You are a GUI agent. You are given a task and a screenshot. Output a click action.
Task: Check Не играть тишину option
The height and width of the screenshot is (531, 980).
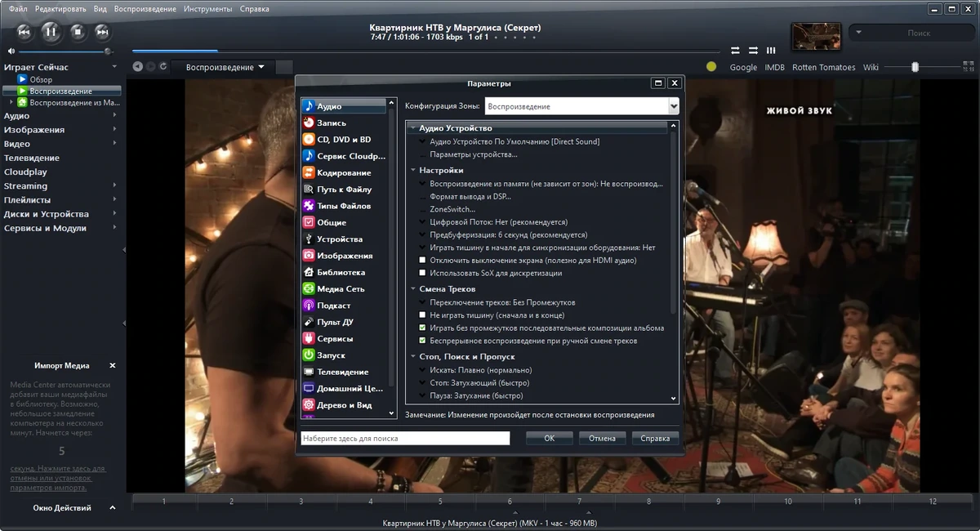[x=422, y=315]
